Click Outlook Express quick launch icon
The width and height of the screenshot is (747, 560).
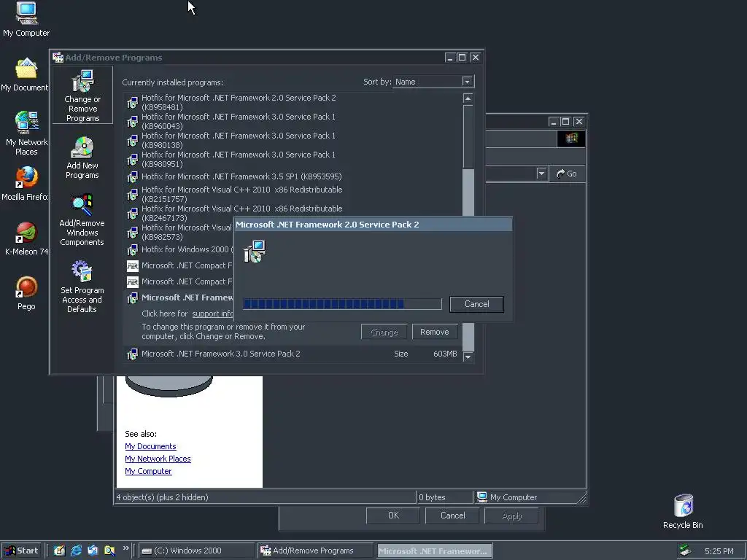(93, 551)
